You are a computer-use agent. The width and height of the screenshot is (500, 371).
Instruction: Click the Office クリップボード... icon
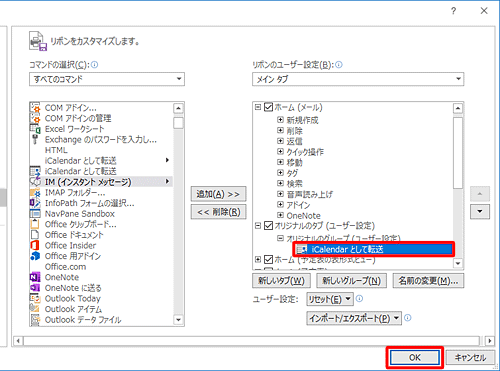point(35,224)
